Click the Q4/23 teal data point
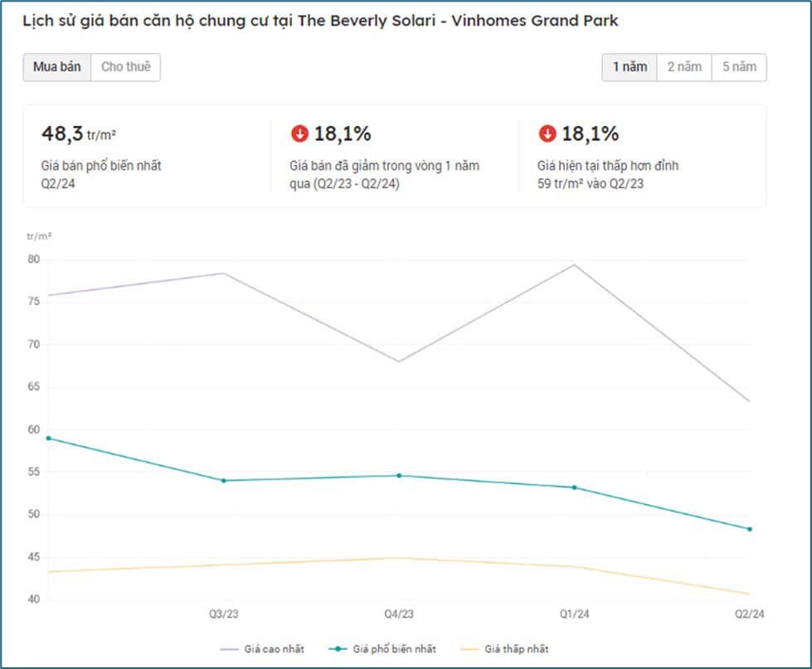 399,476
